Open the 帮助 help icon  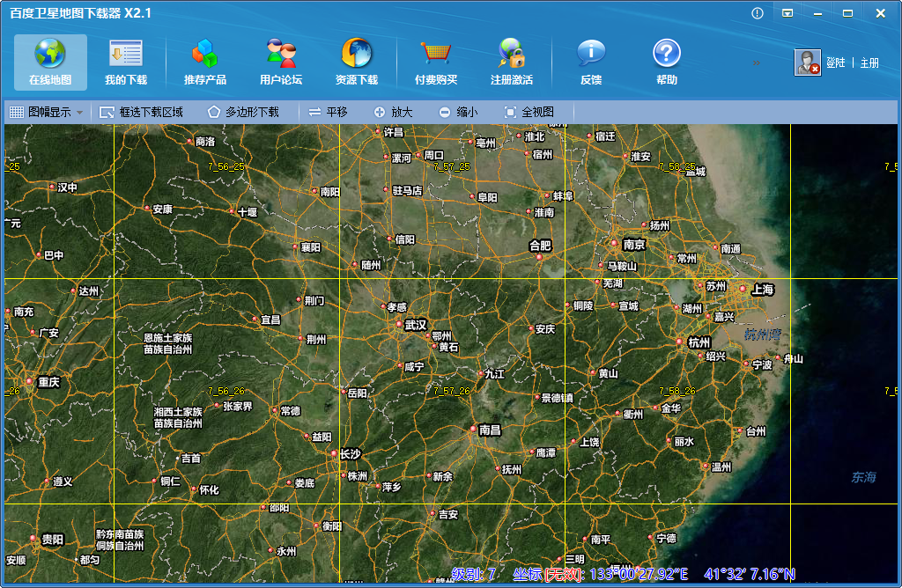point(667,55)
